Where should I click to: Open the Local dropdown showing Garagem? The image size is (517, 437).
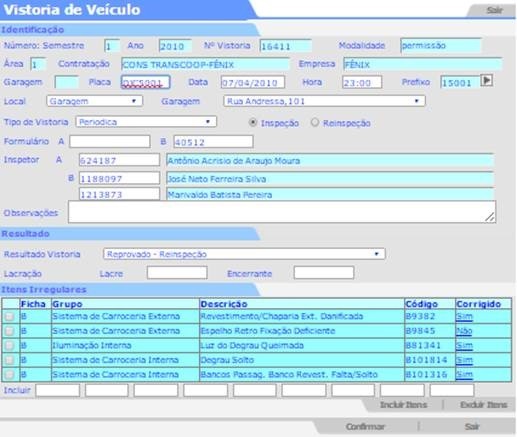click(95, 101)
